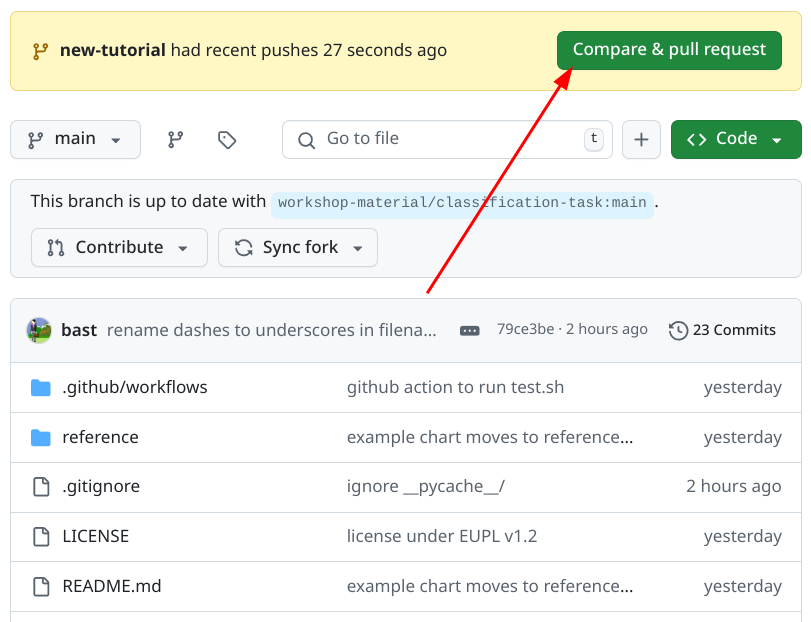Click the .github/workflows folder icon

pos(41,387)
